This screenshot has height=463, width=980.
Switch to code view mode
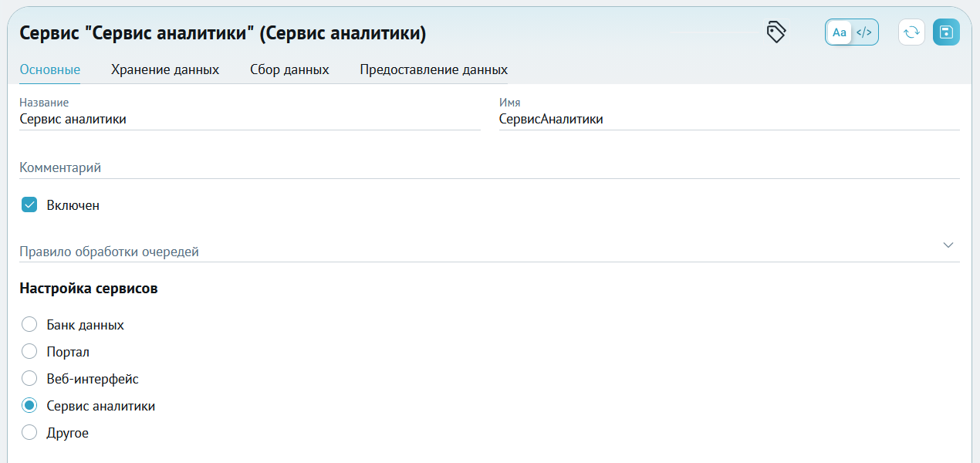tap(865, 32)
